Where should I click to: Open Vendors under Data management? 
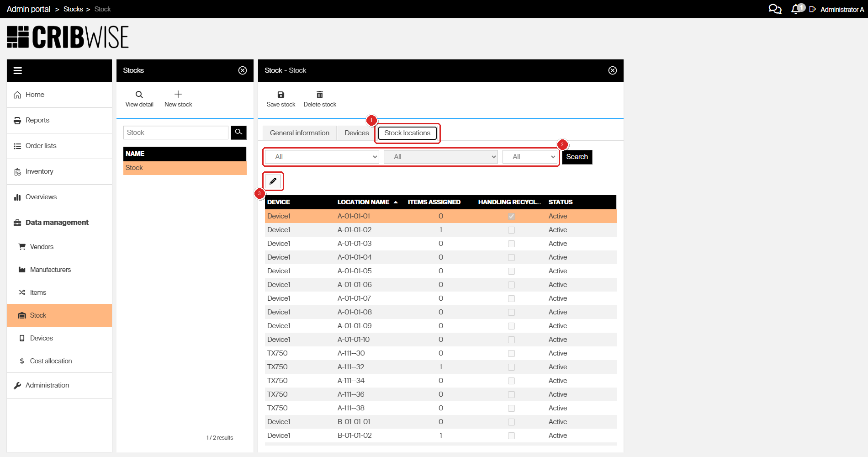pos(59,247)
